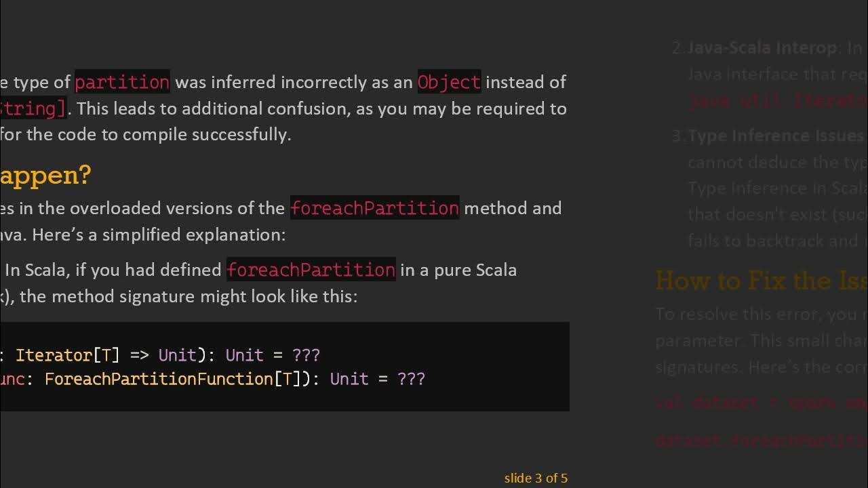This screenshot has height=488, width=868.
Task: Click the '???' ending the first code line
Action: coord(306,355)
